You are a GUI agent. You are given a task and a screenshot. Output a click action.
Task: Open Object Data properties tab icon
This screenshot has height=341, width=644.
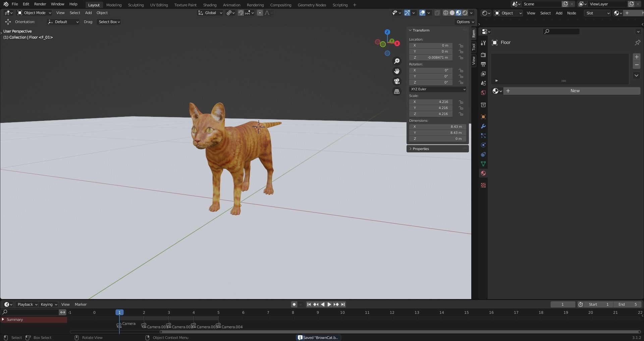483,164
